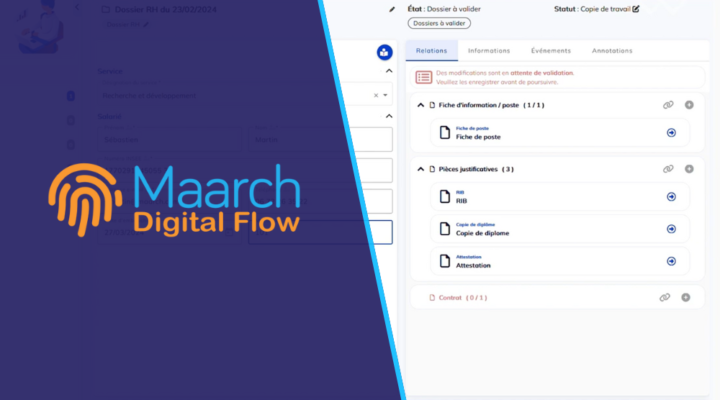Open the Copie de diplome arrow icon
The height and width of the screenshot is (400, 720).
click(671, 229)
